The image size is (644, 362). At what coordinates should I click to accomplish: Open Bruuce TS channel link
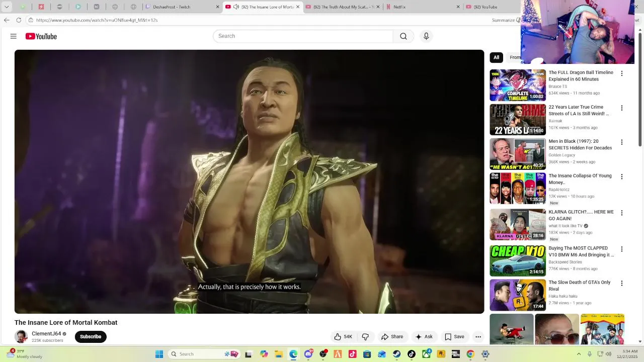(x=557, y=86)
